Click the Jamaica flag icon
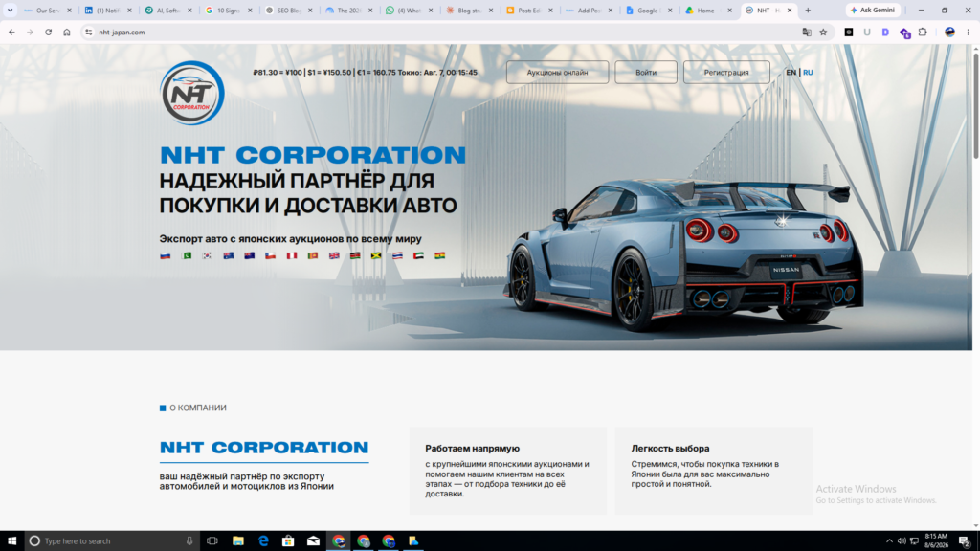Image resolution: width=980 pixels, height=551 pixels. 376,255
